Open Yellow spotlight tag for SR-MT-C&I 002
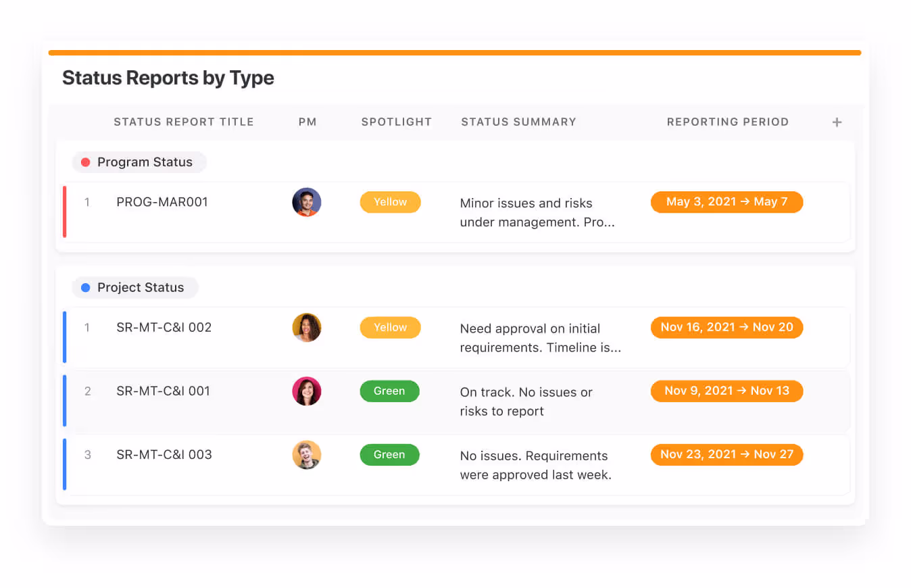The height and width of the screenshot is (588, 911). point(390,328)
